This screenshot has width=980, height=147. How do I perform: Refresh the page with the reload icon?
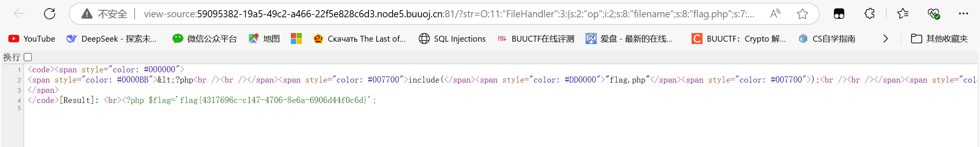pyautogui.click(x=50, y=14)
